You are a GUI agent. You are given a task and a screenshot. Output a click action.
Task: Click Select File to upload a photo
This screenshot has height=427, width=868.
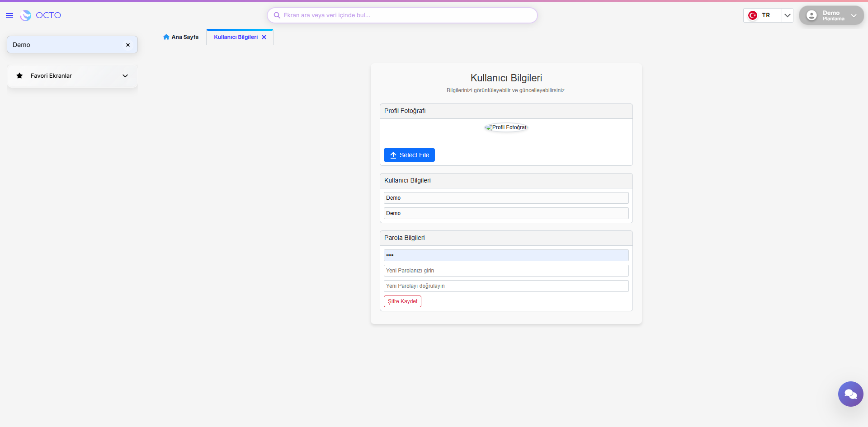pyautogui.click(x=409, y=155)
